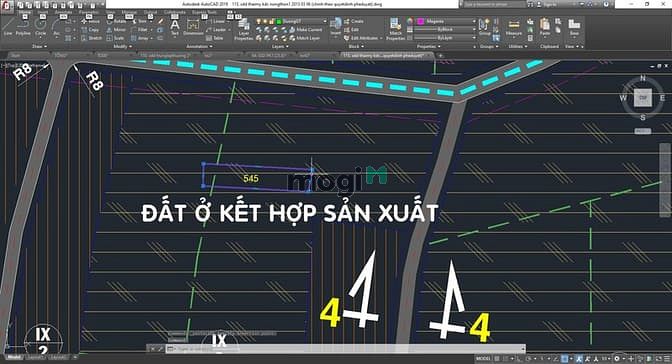Expand the Properties panel
The width and height of the screenshot is (672, 364).
(x=429, y=46)
